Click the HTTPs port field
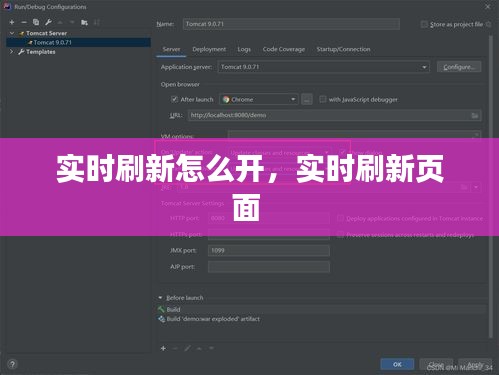The height and width of the screenshot is (375, 499). coord(269,235)
